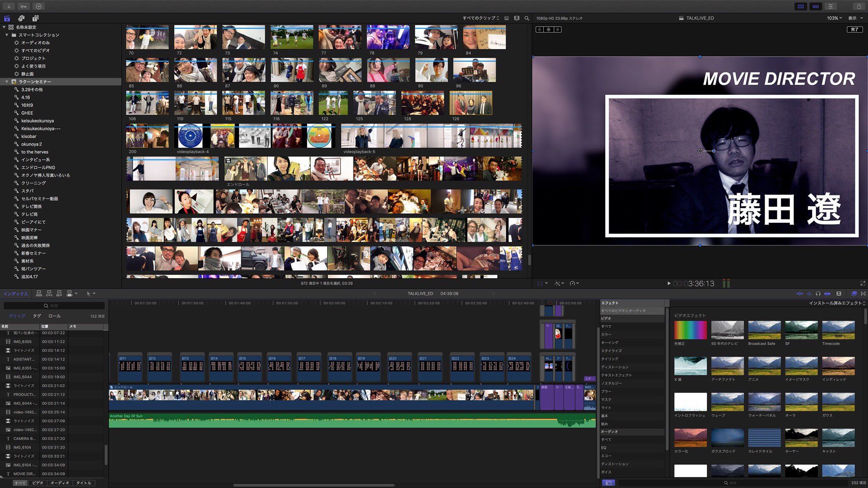Switch to the タグ index tab
The image size is (868, 488).
(37, 316)
